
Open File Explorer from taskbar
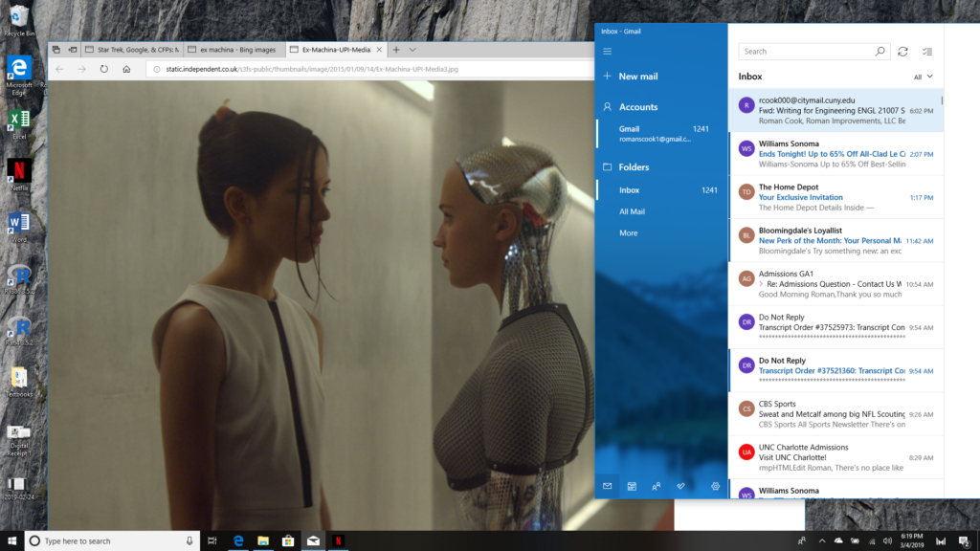tap(263, 541)
